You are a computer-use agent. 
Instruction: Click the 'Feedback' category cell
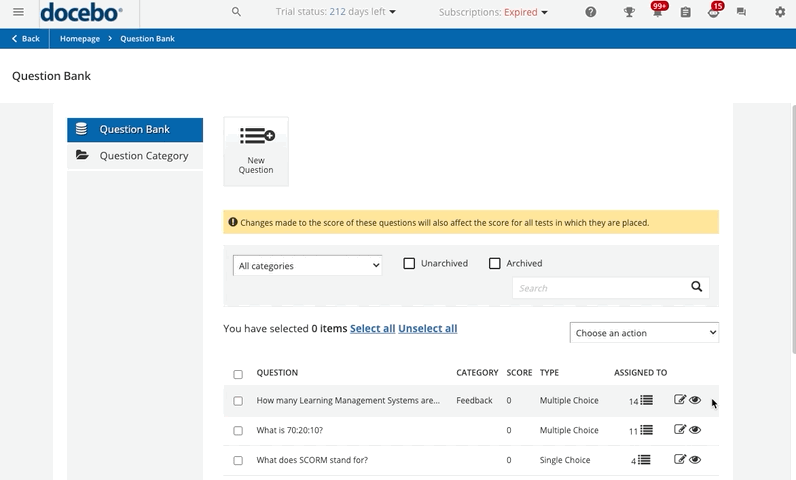point(474,400)
